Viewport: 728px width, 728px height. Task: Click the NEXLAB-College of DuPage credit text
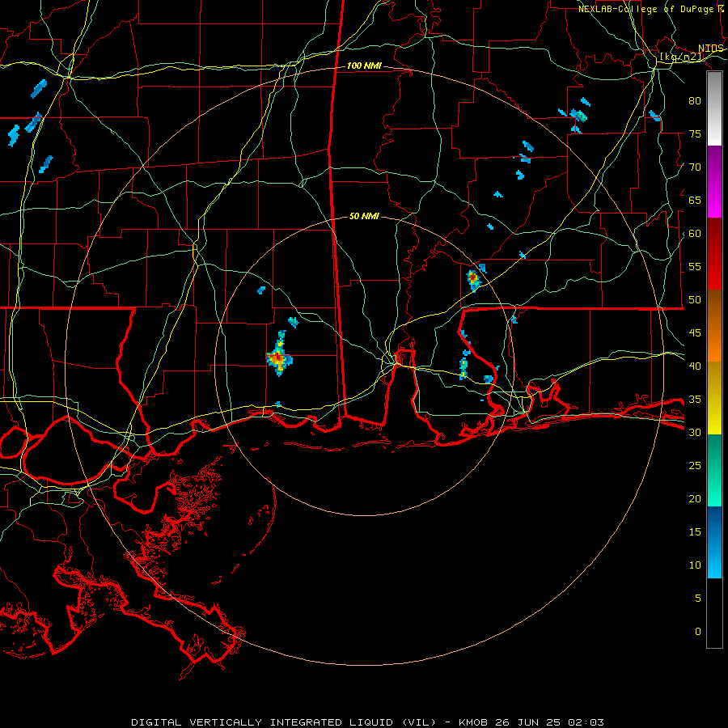tap(651, 9)
